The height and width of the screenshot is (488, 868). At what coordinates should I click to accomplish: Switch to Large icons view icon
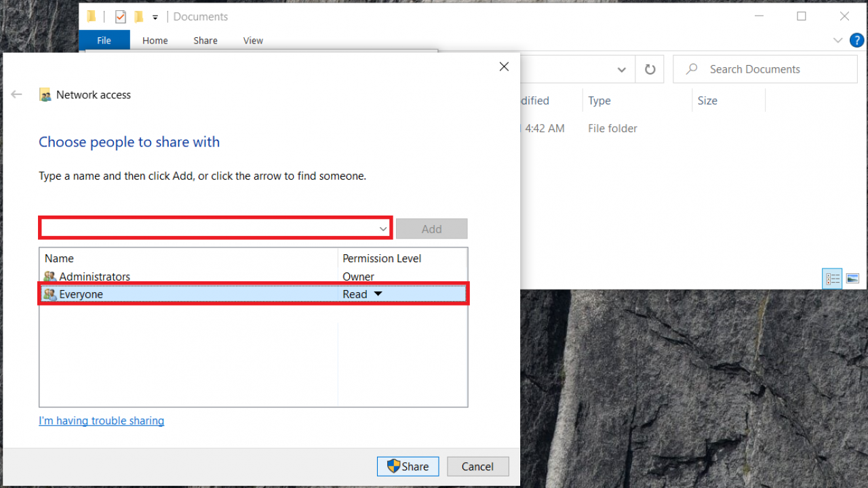[852, 279]
